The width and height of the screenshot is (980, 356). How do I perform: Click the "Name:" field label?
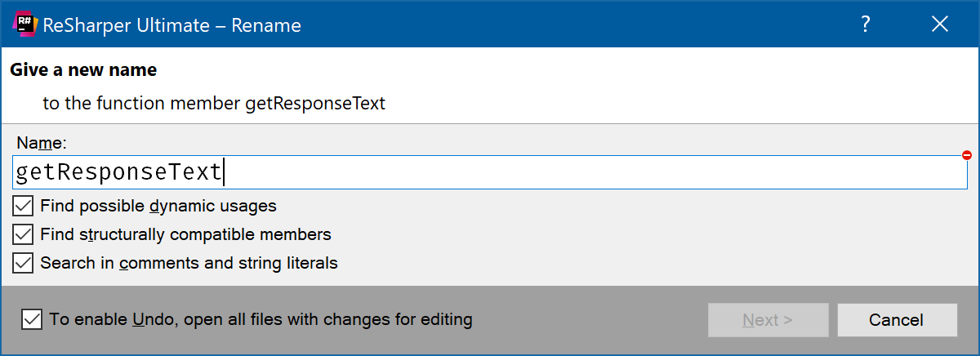42,143
